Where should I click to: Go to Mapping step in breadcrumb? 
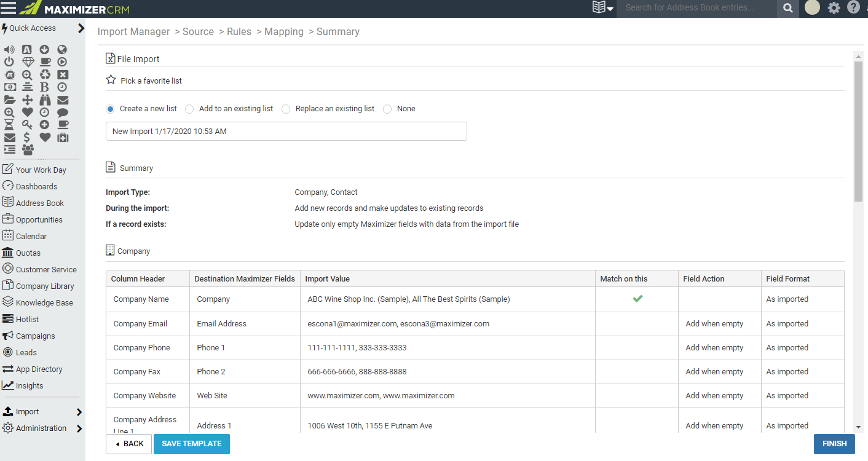point(284,32)
